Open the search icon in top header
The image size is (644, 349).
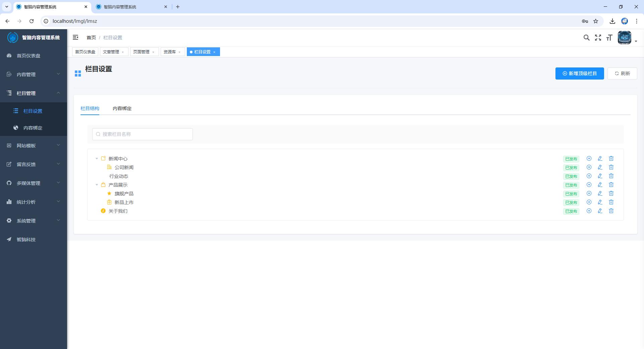(x=586, y=38)
